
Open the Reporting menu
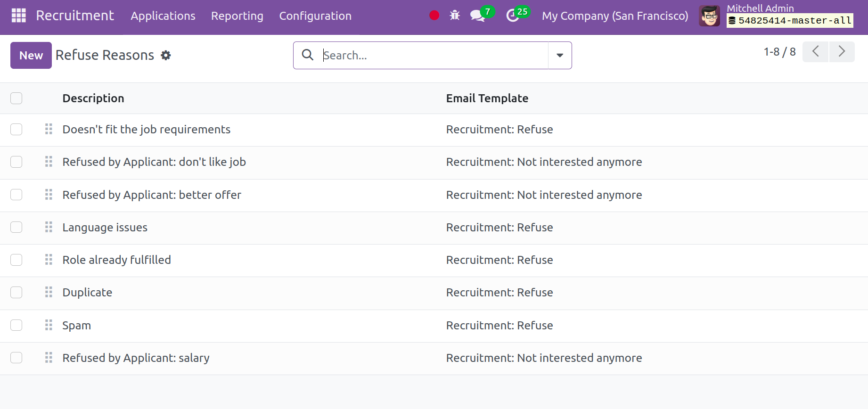coord(237,16)
